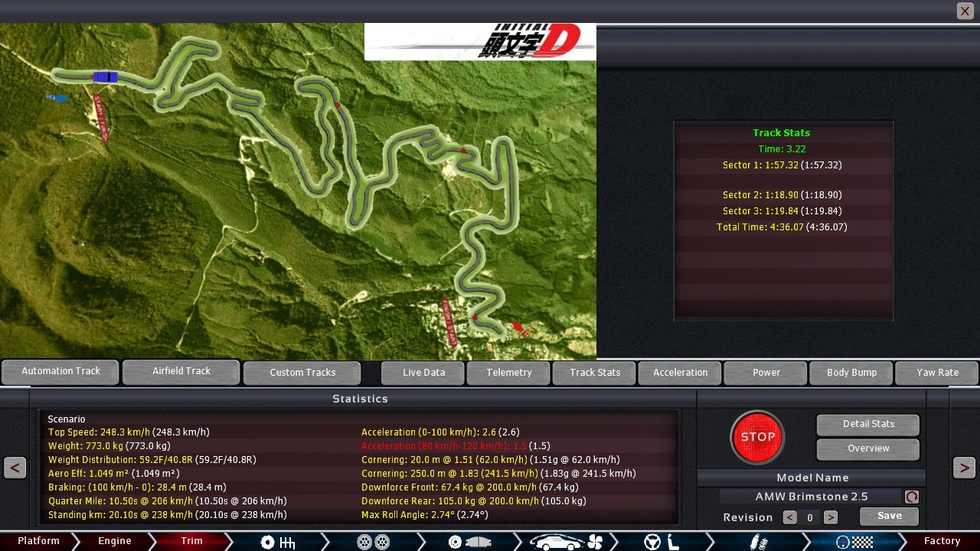This screenshot has width=980, height=551.
Task: Edit the AMW Brimstone 2.5 name field
Action: (x=811, y=497)
